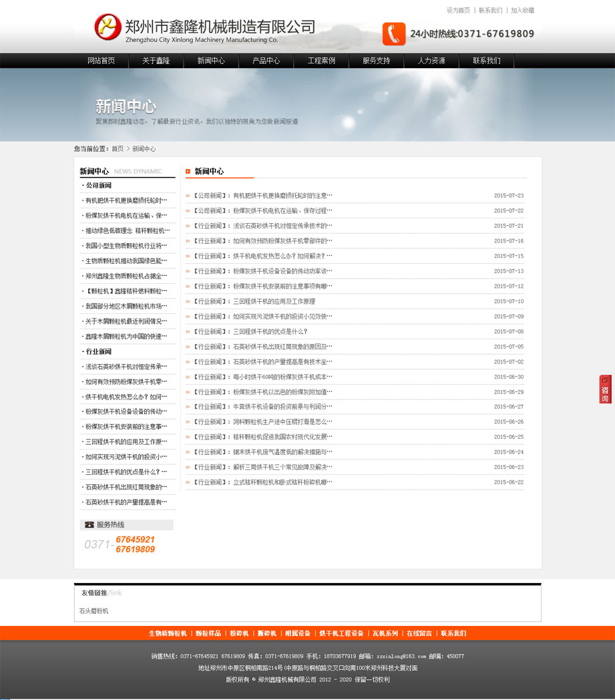Click 设为首页 link at top right
Image resolution: width=615 pixels, height=700 pixels.
point(458,11)
